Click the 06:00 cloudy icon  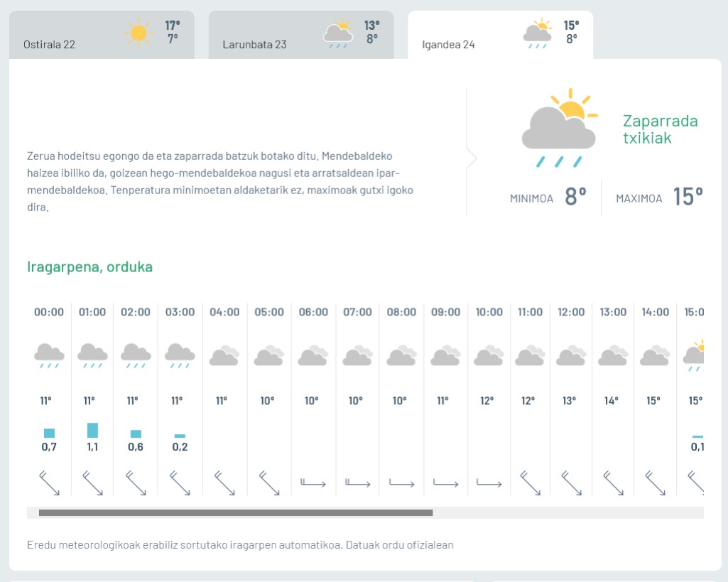point(313,355)
